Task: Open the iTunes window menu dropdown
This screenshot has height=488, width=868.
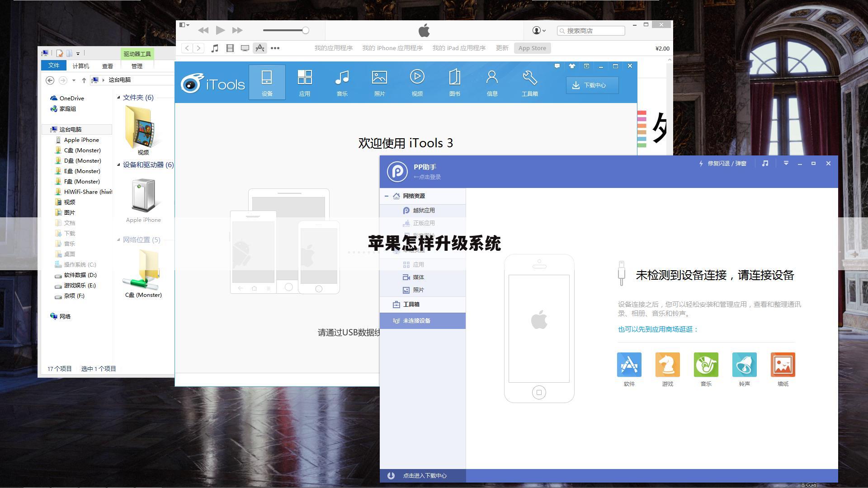Action: (184, 25)
